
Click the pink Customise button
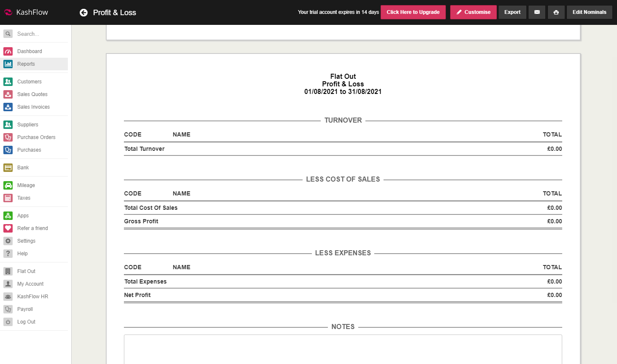tap(473, 12)
